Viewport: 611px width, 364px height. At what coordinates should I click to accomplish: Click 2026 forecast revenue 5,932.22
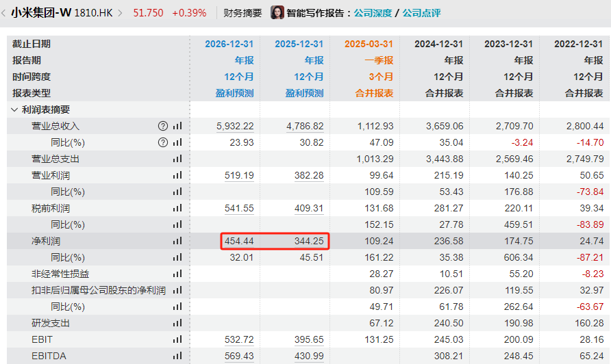click(x=235, y=126)
